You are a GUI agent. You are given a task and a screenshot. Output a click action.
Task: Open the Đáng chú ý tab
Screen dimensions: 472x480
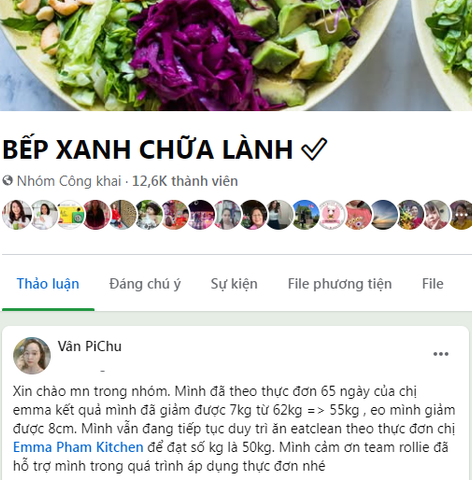[145, 284]
